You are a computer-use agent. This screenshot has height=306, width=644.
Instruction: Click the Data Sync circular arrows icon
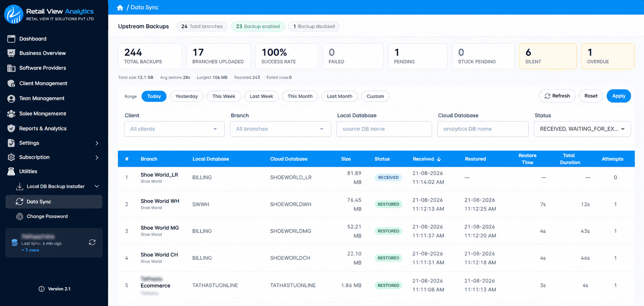tap(19, 202)
